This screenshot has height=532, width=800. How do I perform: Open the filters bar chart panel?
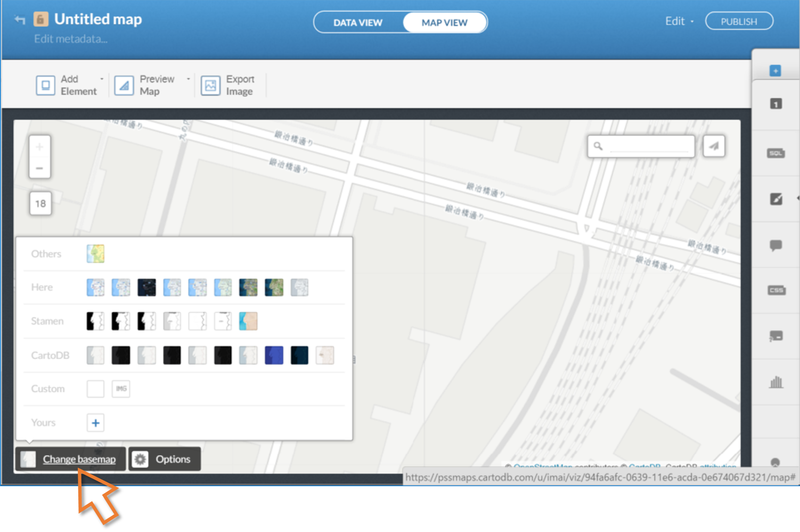(776, 382)
